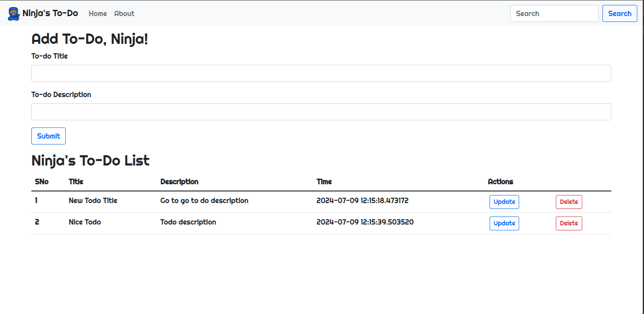Update the "Nice Todo" entry
The height and width of the screenshot is (314, 644).
[504, 223]
